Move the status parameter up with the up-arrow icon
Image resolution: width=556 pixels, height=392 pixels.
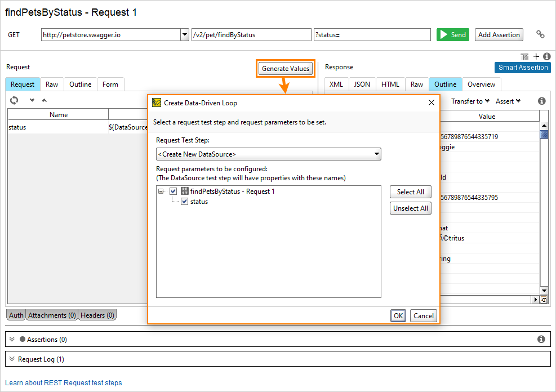45,100
